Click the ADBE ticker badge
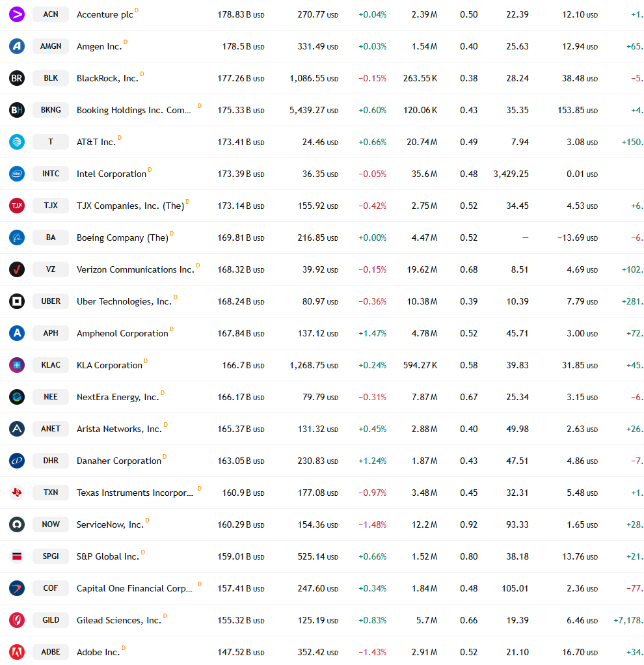 coord(51,652)
